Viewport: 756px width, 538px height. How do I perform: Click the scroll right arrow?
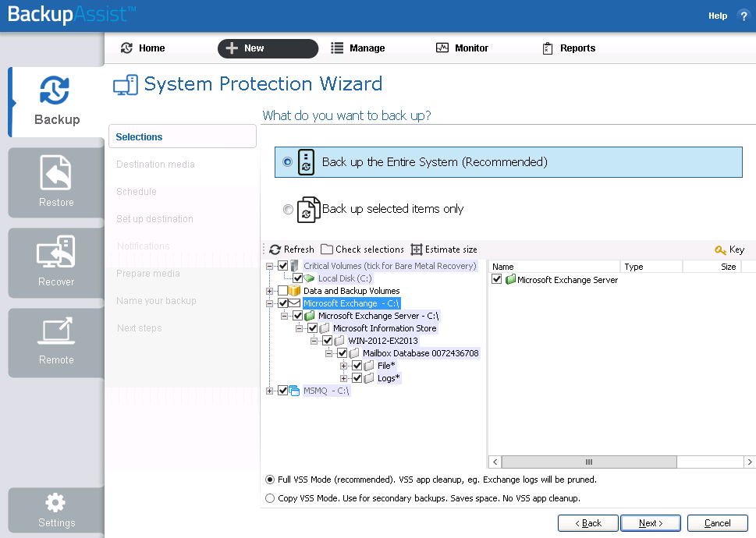(x=749, y=462)
